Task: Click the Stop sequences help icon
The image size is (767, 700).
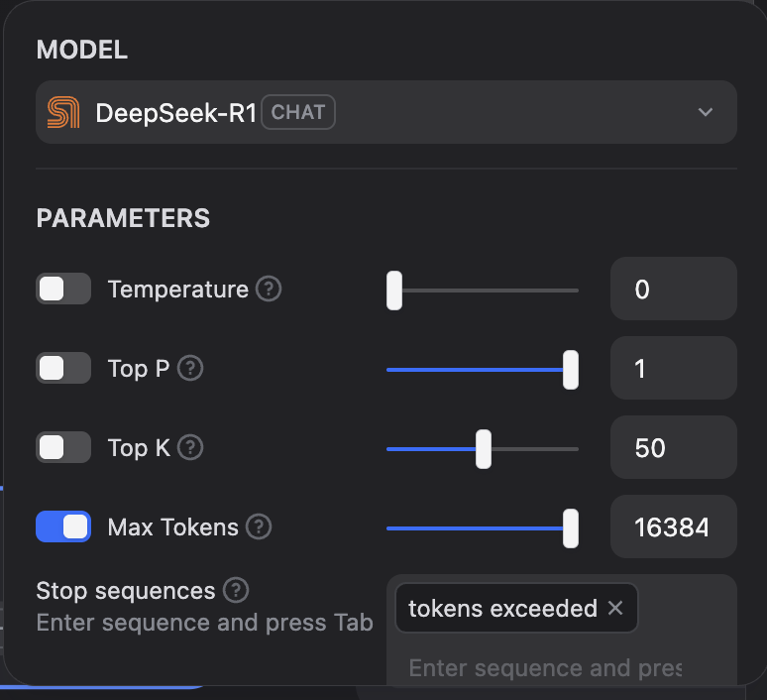Action: [236, 590]
